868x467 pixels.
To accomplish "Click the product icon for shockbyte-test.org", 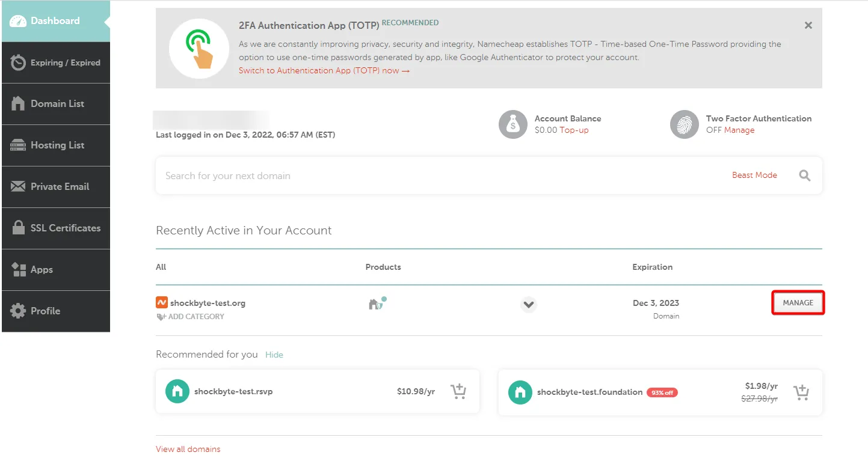I will click(377, 304).
